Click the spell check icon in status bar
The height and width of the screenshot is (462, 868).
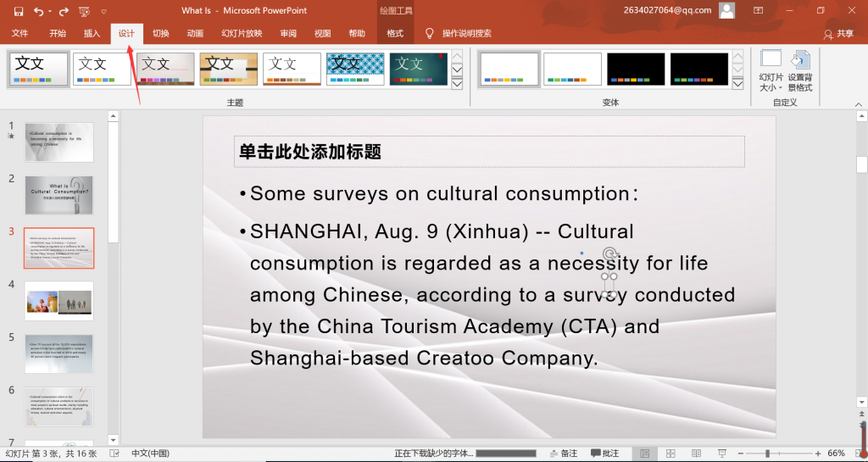[114, 454]
